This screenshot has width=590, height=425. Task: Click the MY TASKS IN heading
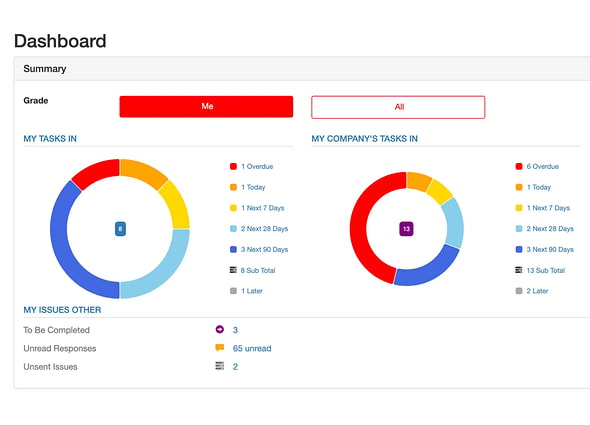(50, 139)
